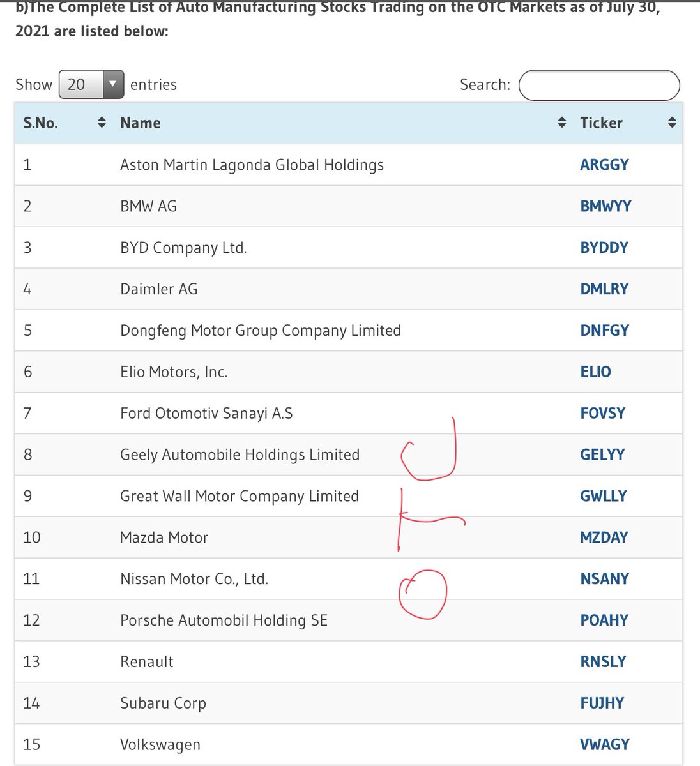This screenshot has height=766, width=700.
Task: Open the NSANY ticker link
Action: (x=605, y=579)
